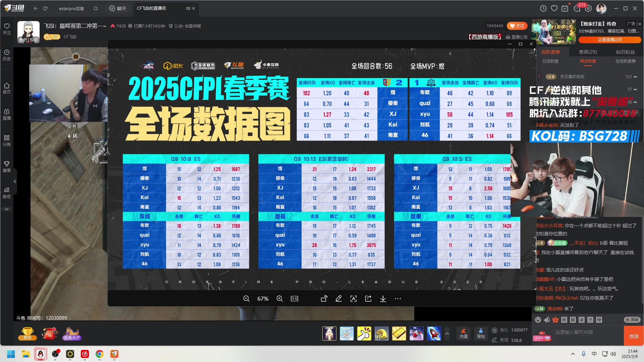Open followed streams heart icon in title bar

pos(554,8)
